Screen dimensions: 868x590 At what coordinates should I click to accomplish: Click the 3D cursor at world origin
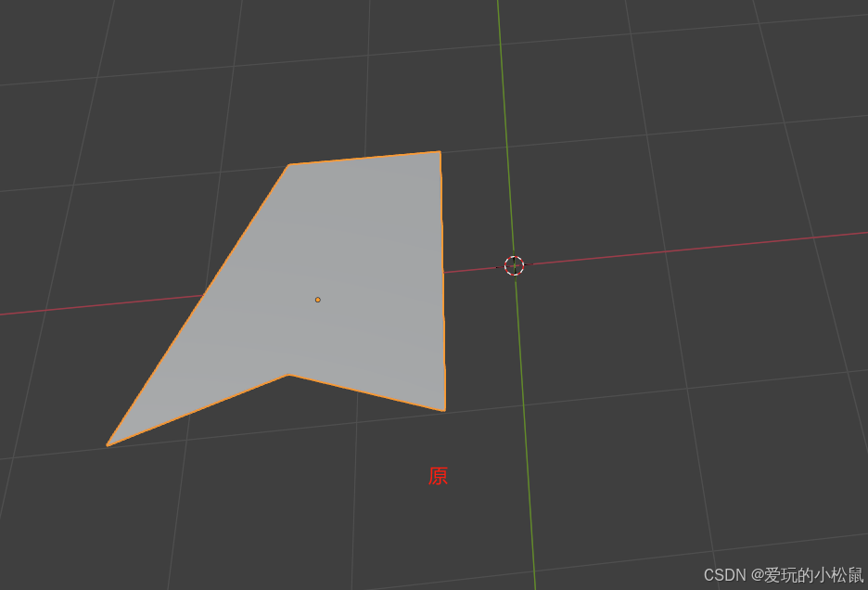click(515, 266)
